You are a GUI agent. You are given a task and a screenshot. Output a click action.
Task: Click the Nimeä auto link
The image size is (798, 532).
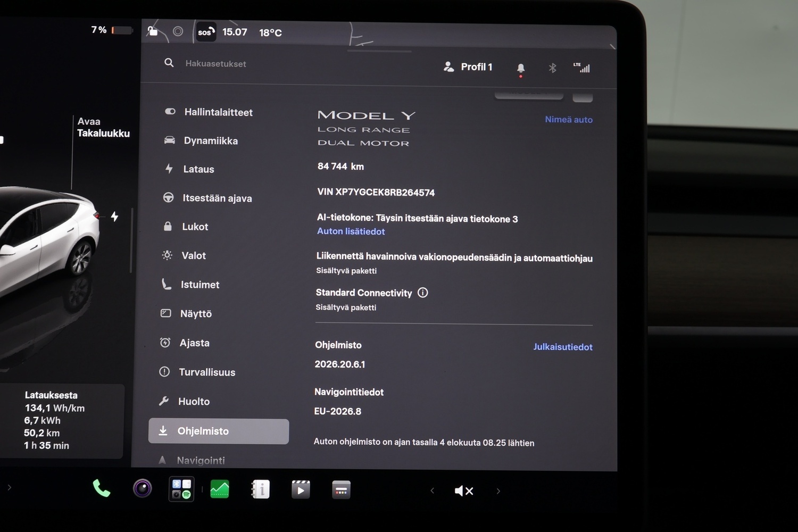569,120
